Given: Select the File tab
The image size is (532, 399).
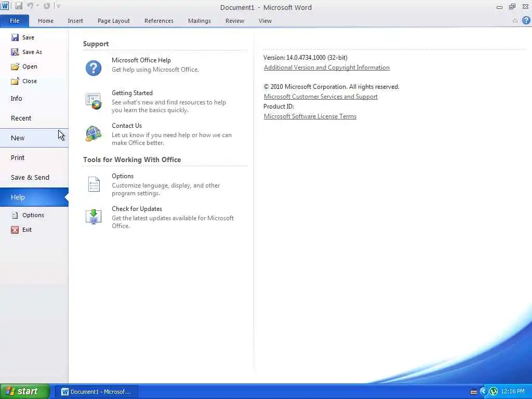Looking at the screenshot, I should coord(15,21).
